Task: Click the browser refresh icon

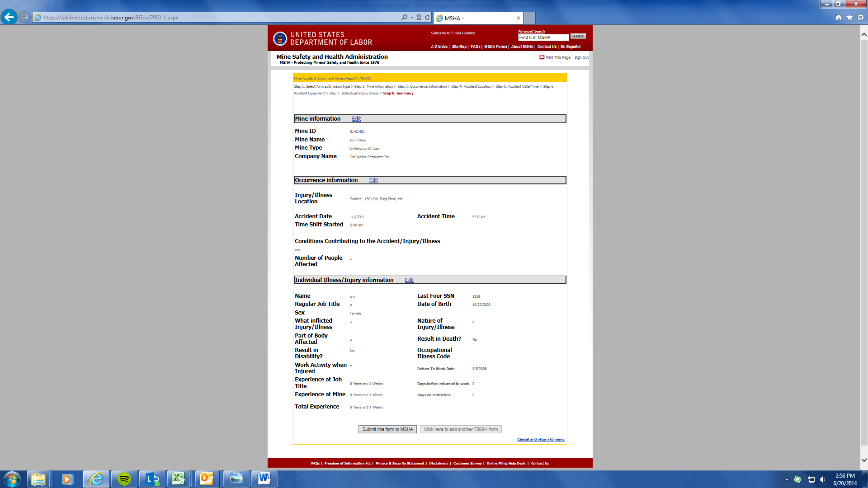Action: pyautogui.click(x=427, y=17)
